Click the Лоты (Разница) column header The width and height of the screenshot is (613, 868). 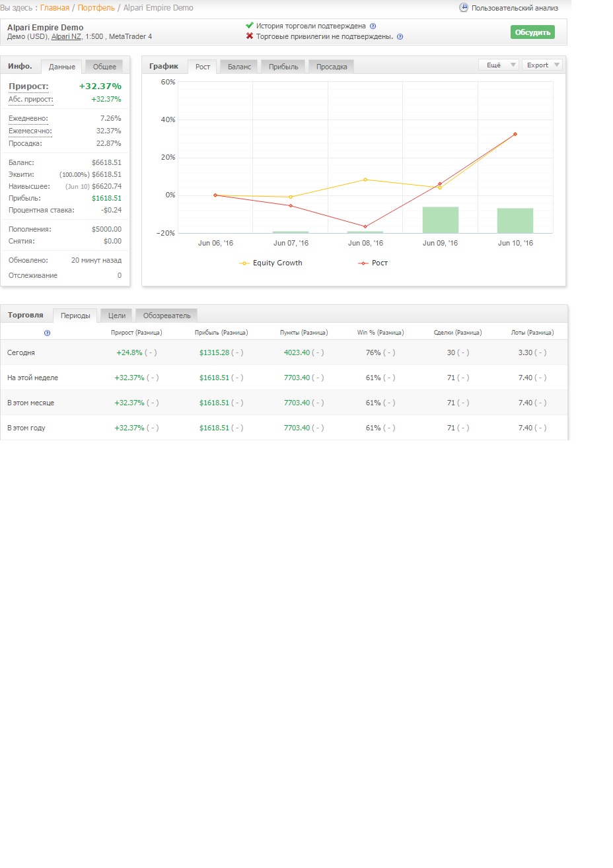532,333
